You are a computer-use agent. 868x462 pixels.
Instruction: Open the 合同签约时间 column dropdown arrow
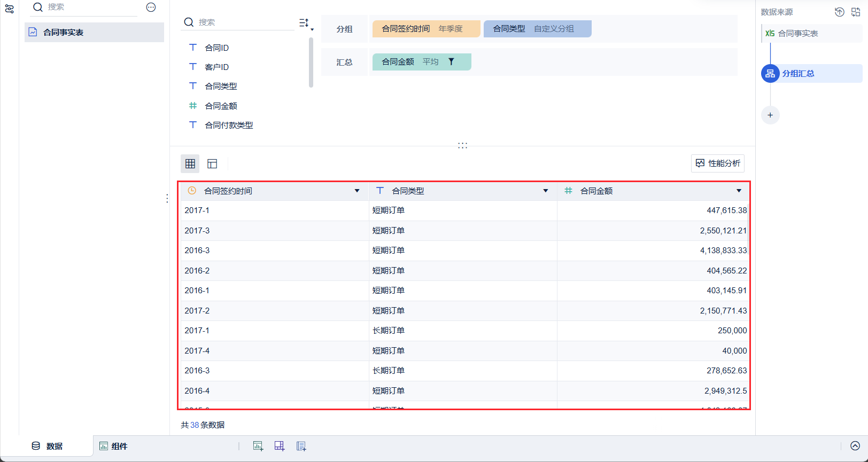pos(357,191)
